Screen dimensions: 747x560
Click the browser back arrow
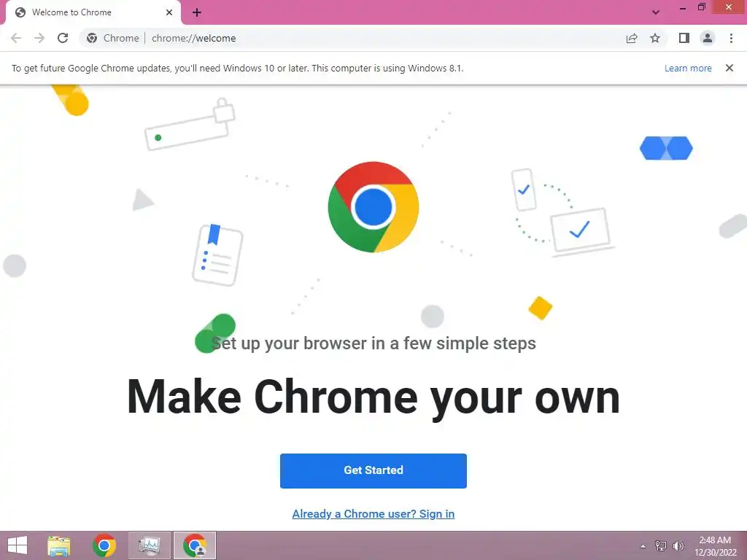coord(16,38)
